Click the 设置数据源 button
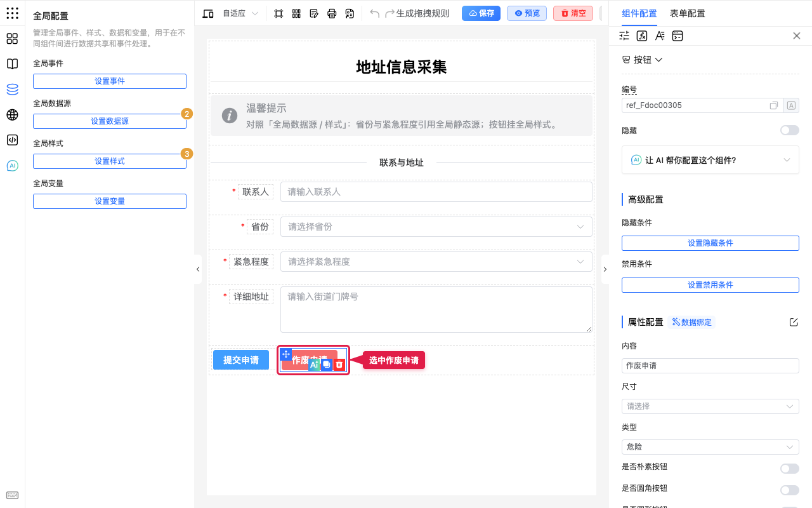 [110, 121]
